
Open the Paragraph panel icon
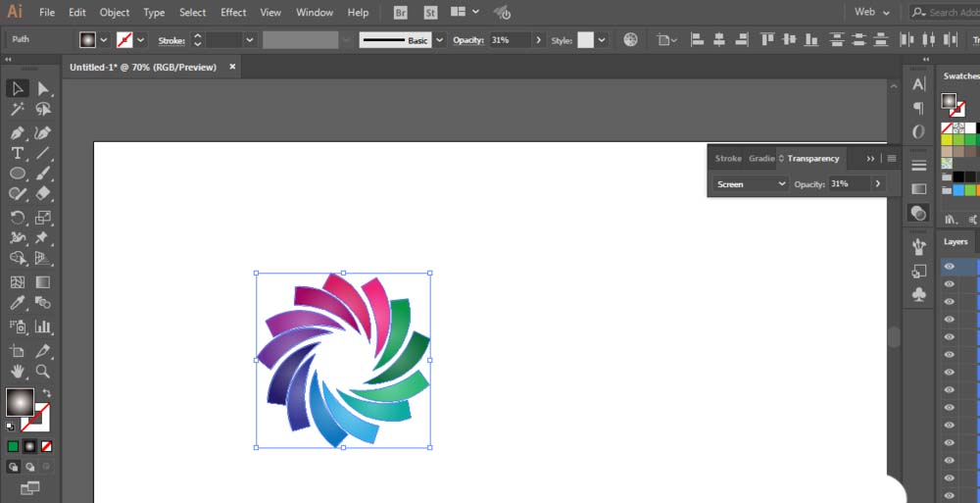pyautogui.click(x=919, y=108)
